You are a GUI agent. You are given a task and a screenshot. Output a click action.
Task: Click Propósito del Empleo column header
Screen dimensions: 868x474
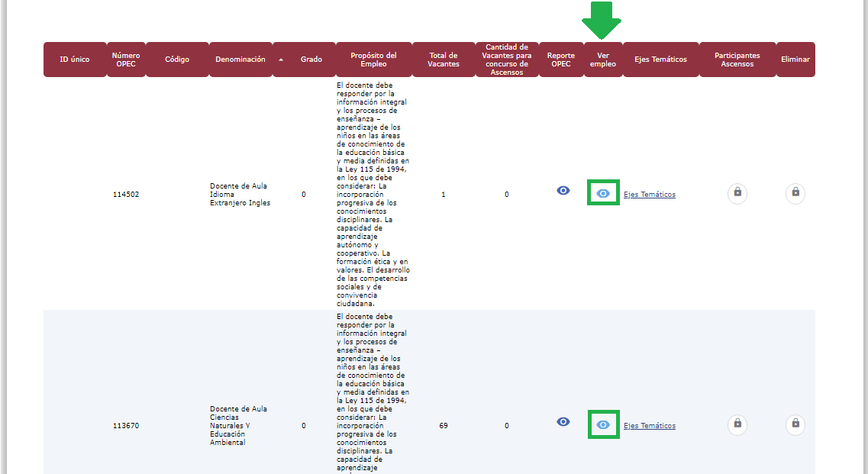(373, 60)
